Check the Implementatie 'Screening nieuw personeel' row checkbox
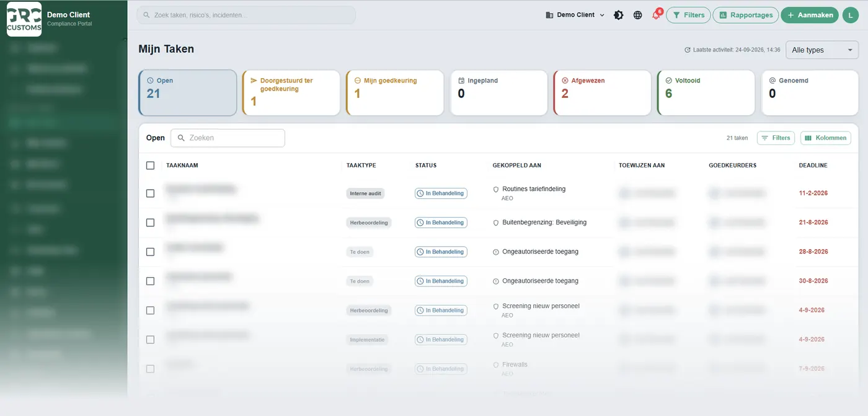 (x=150, y=340)
